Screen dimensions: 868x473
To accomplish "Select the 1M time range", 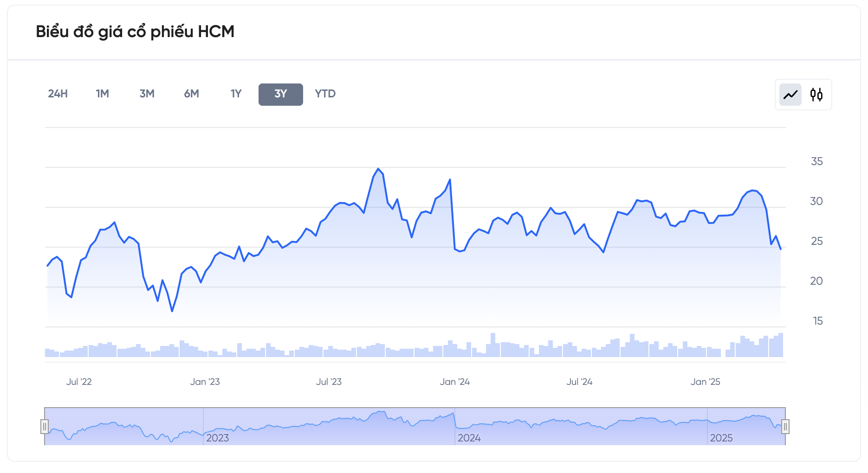I will point(103,94).
